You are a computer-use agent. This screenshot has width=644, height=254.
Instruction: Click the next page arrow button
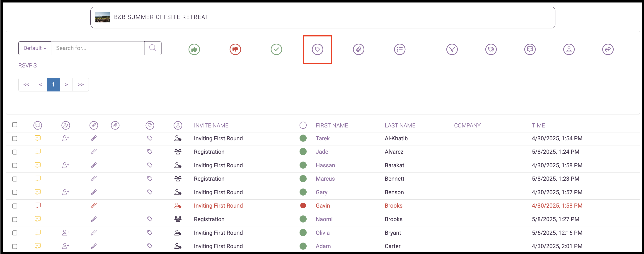tap(67, 84)
